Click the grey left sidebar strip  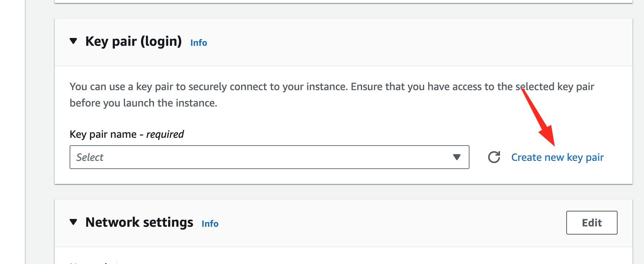coord(12,132)
